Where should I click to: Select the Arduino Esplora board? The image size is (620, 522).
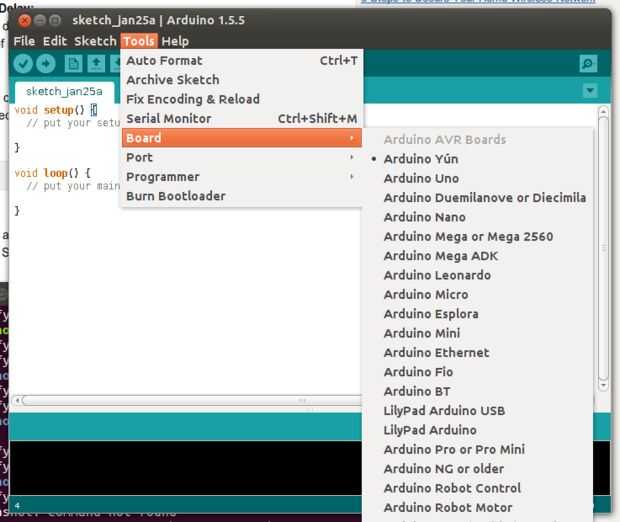(478, 314)
